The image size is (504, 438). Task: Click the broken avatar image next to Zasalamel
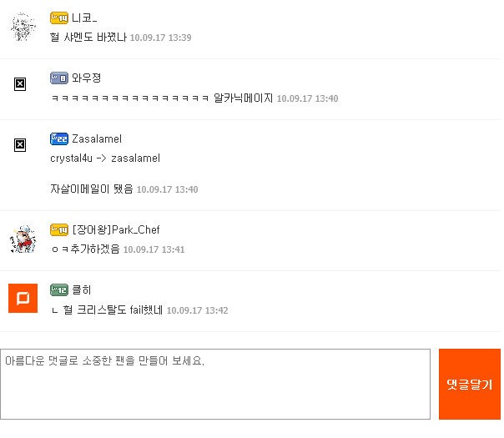pyautogui.click(x=20, y=144)
